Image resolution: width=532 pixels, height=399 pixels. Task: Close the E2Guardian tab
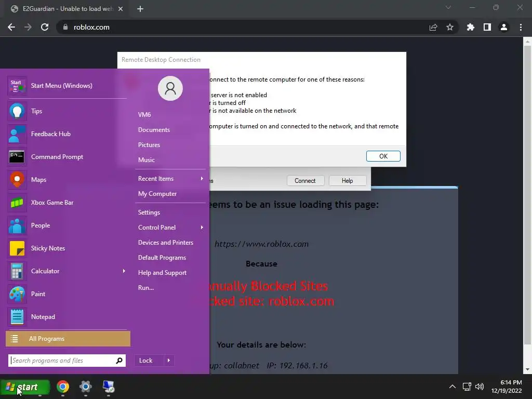point(121,9)
